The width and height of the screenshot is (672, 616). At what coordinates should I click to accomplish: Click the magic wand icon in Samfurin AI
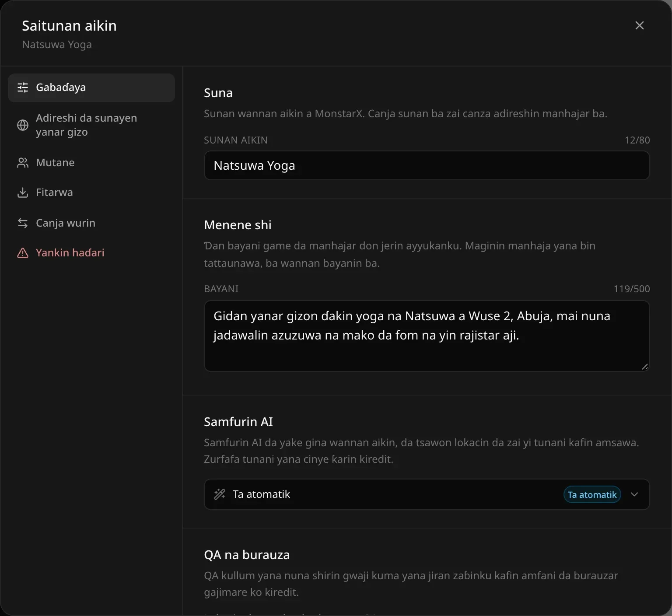[220, 494]
